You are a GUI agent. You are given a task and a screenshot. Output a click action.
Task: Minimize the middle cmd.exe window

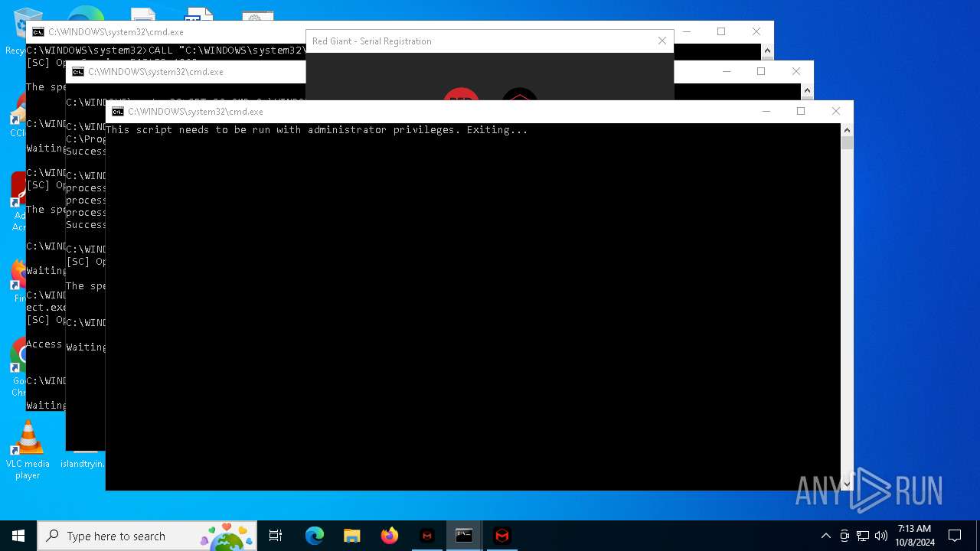726,72
